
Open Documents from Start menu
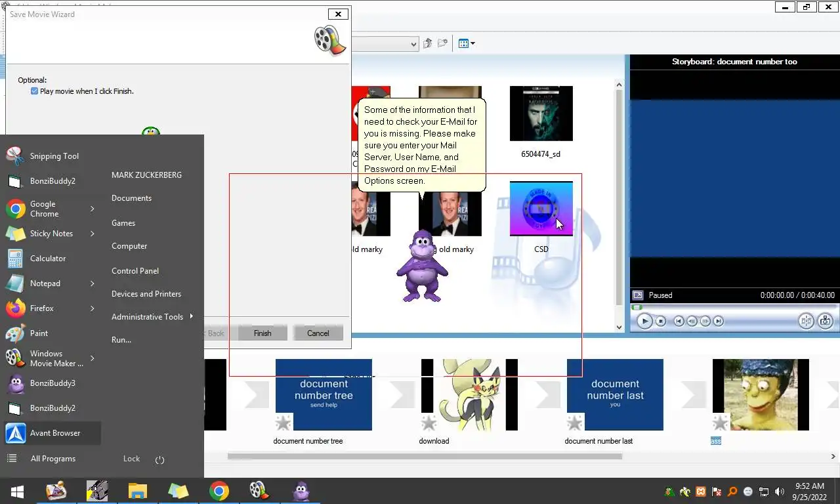point(131,198)
